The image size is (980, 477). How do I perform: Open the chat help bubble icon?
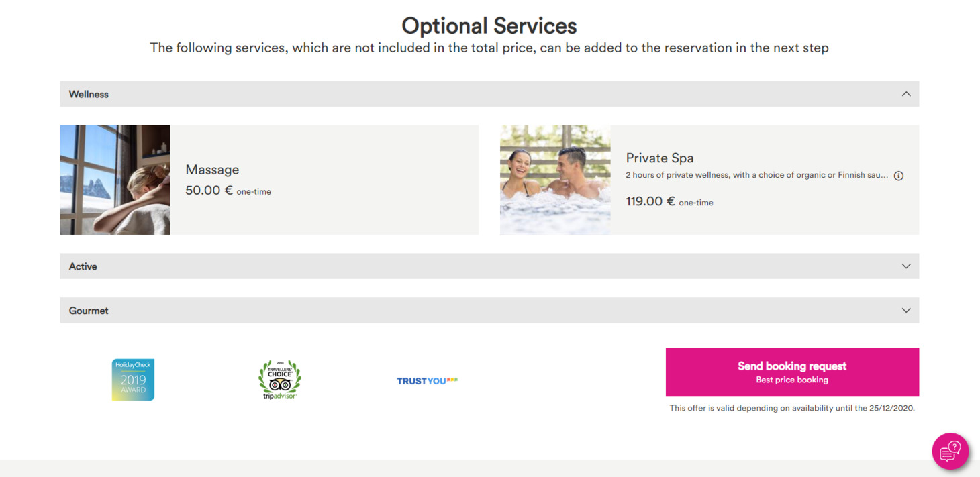click(950, 451)
